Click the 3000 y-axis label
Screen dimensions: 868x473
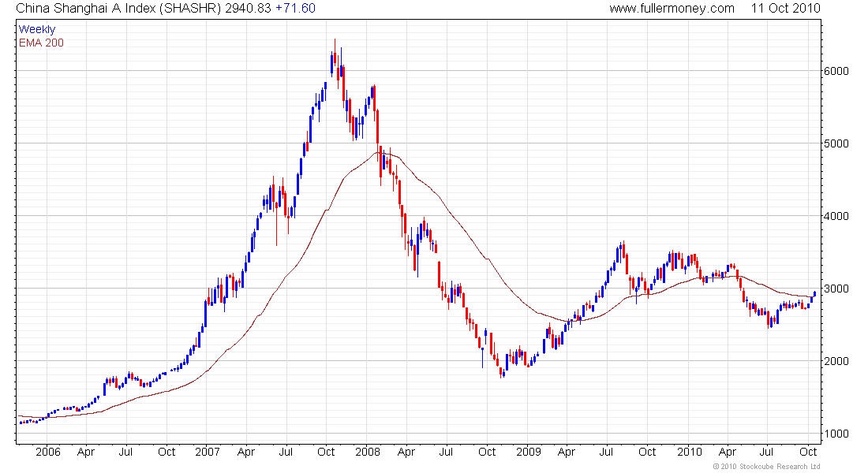[x=836, y=289]
